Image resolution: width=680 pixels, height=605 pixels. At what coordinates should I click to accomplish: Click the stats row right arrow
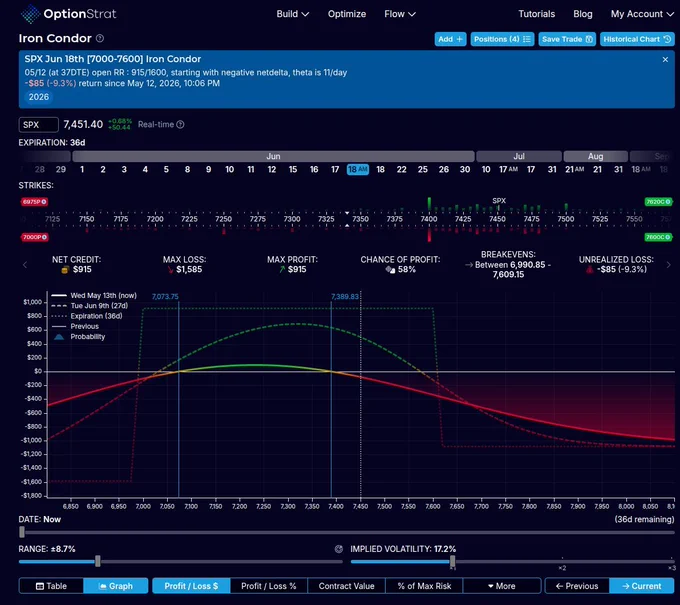tap(668, 265)
